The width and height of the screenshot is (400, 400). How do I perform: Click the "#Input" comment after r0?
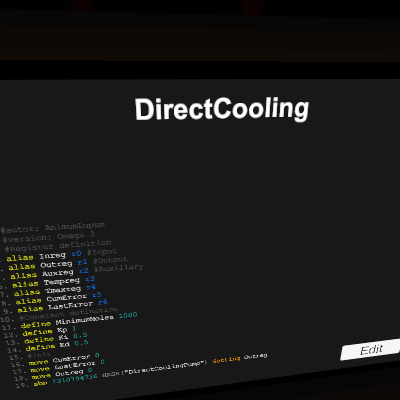pyautogui.click(x=102, y=252)
